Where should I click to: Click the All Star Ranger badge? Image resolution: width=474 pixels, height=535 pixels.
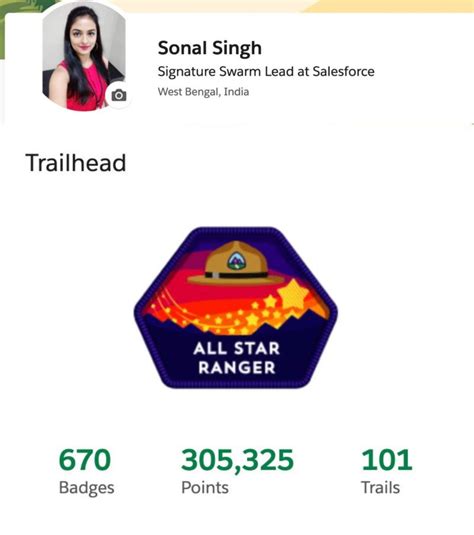point(236,307)
